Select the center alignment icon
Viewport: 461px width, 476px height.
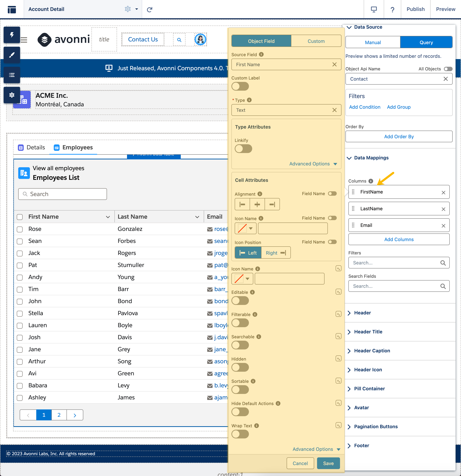[257, 204]
